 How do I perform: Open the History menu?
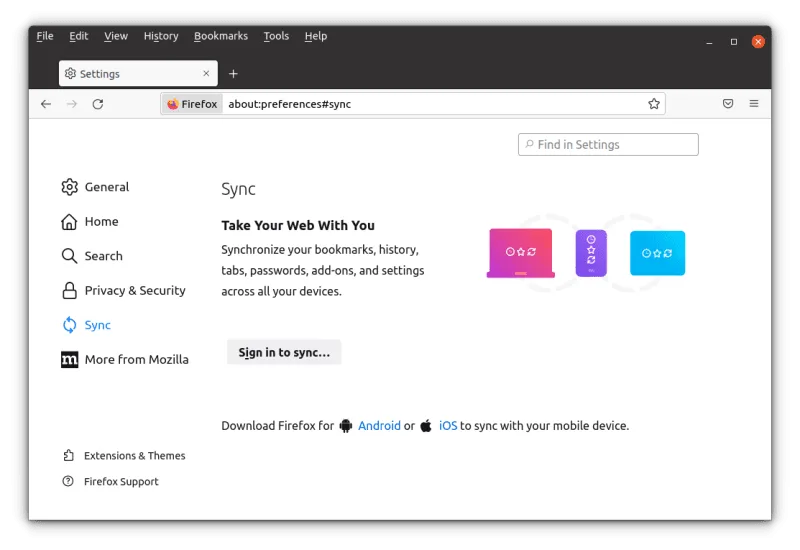click(161, 36)
